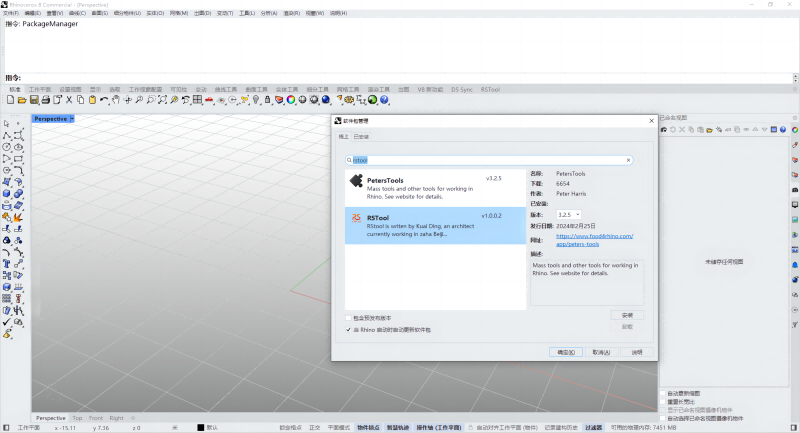Open the RSTool toolbar tab
800x433 pixels.
[x=491, y=89]
